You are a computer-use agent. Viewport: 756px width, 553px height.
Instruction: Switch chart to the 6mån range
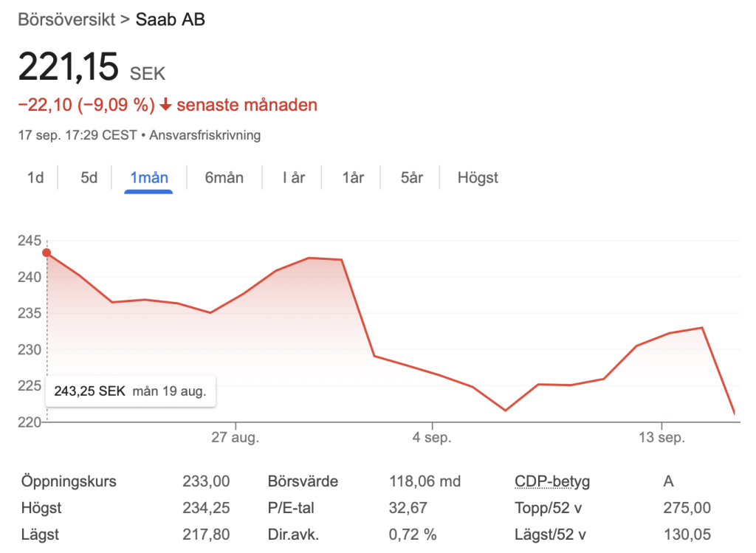pyautogui.click(x=224, y=178)
